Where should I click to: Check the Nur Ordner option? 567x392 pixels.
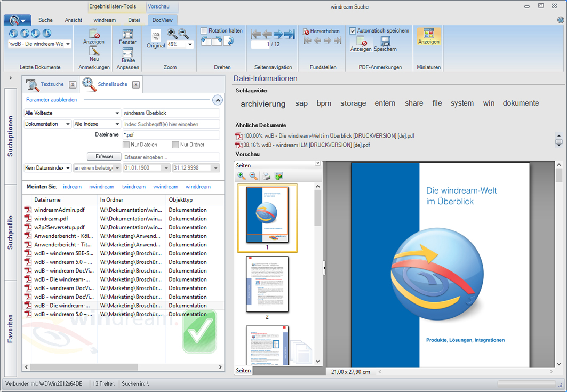pyautogui.click(x=175, y=145)
